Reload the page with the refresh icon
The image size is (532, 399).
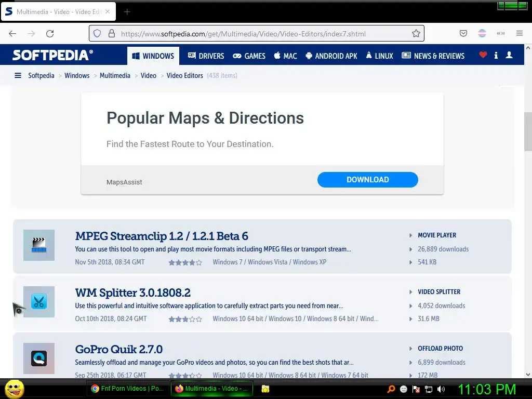50,34
